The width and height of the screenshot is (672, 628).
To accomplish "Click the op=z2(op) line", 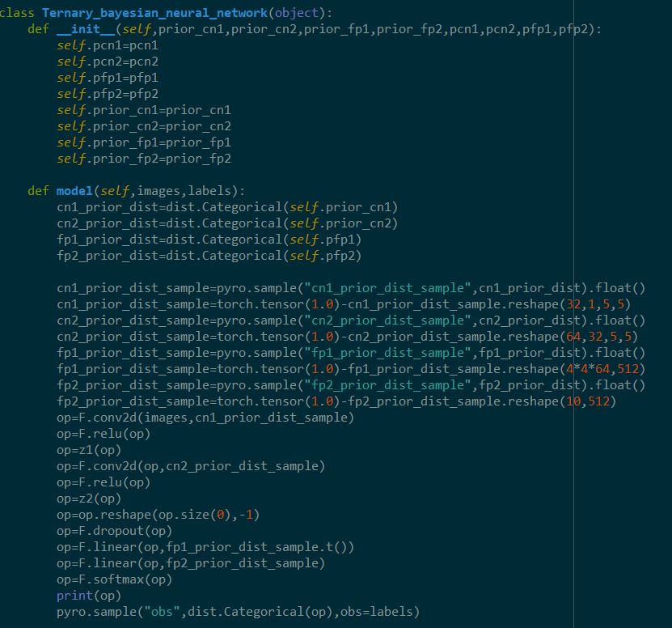I will click(x=89, y=499).
